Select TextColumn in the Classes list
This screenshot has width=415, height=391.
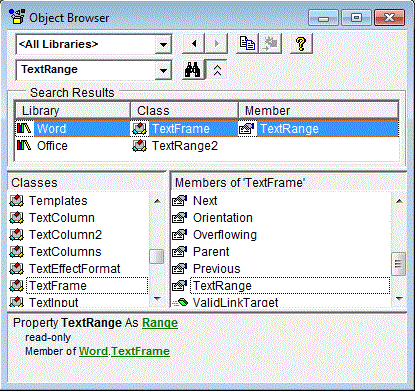point(62,218)
